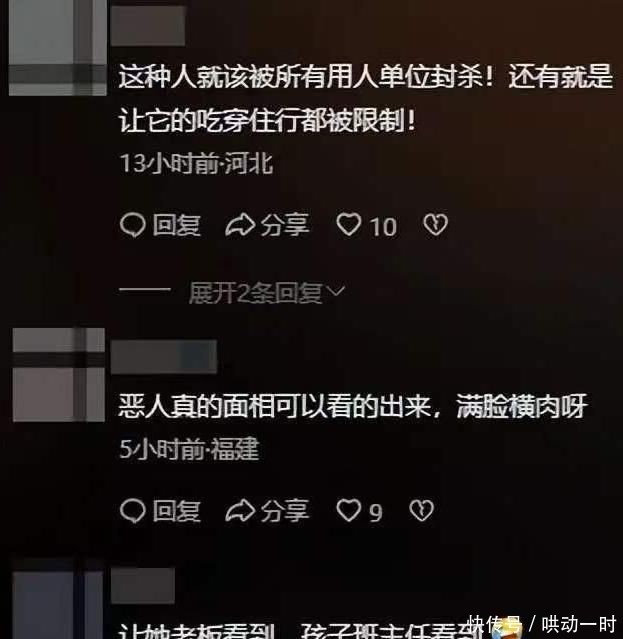Click the share arrow icon on Fujian comment
Viewport: 623px width, 639px height.
(x=240, y=511)
